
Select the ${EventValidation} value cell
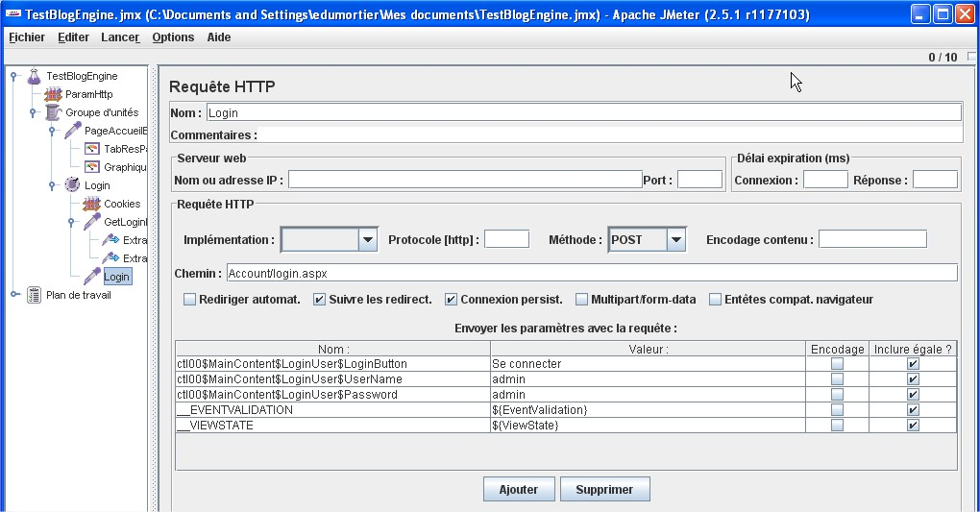coord(649,409)
